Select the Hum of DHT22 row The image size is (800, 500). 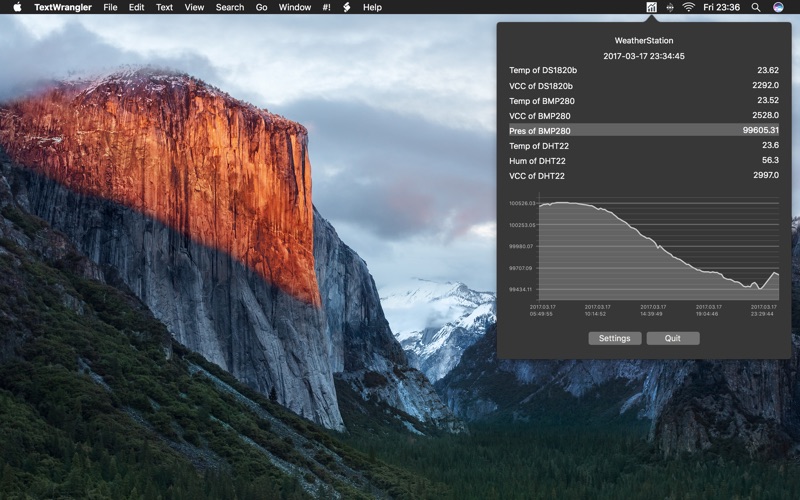pyautogui.click(x=644, y=161)
